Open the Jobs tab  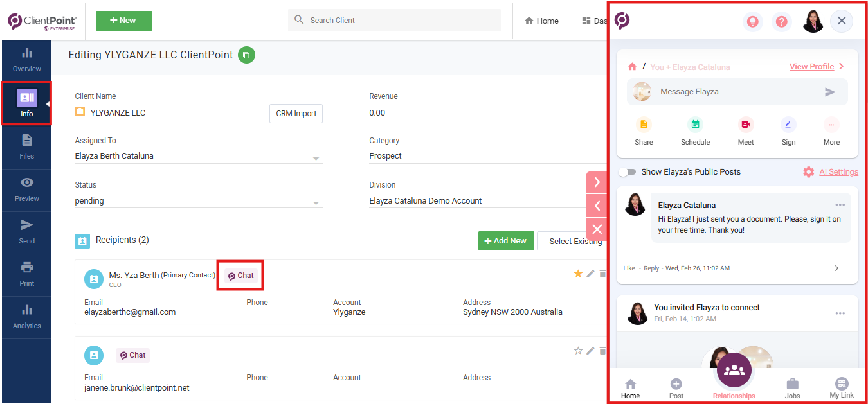[x=792, y=389]
